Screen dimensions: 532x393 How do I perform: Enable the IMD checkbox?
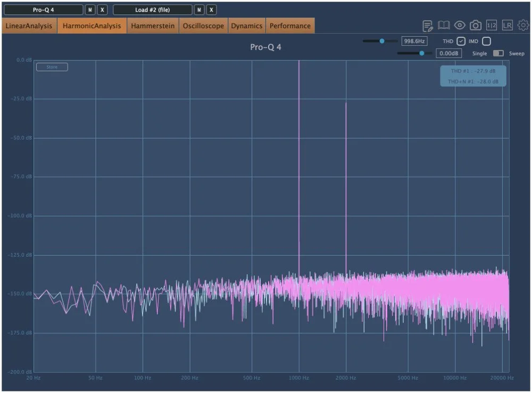[x=487, y=41]
